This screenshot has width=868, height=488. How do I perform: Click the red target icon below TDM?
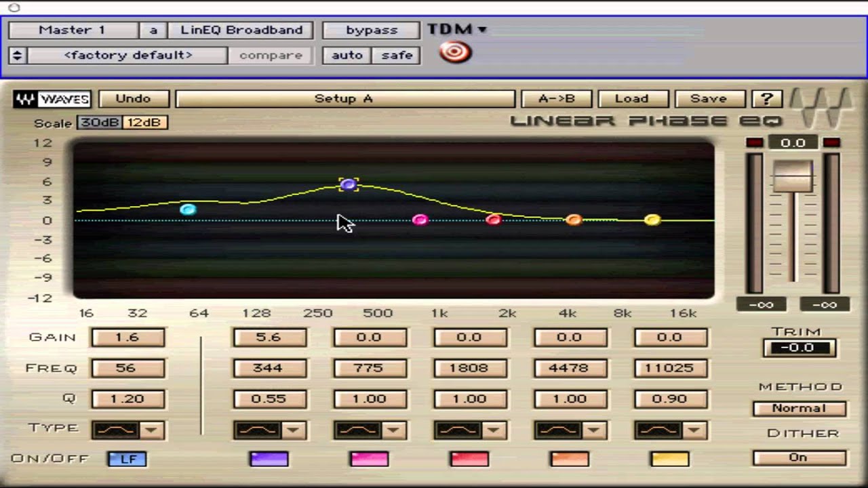[x=455, y=52]
